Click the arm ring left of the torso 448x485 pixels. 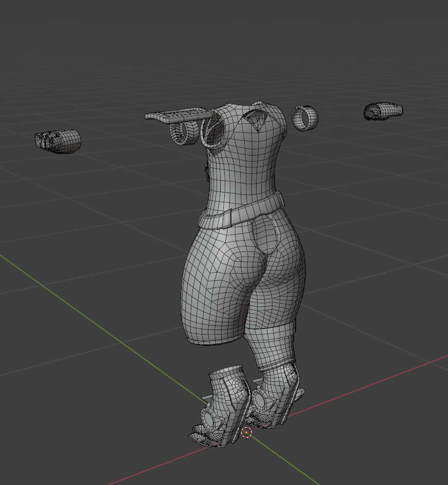184,132
